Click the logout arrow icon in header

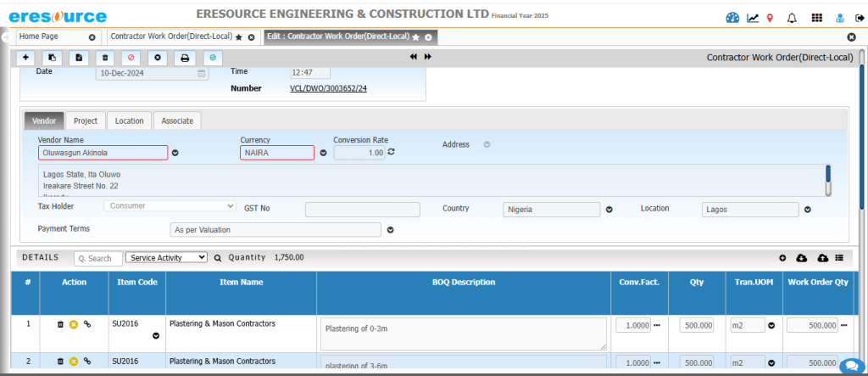pos(860,19)
